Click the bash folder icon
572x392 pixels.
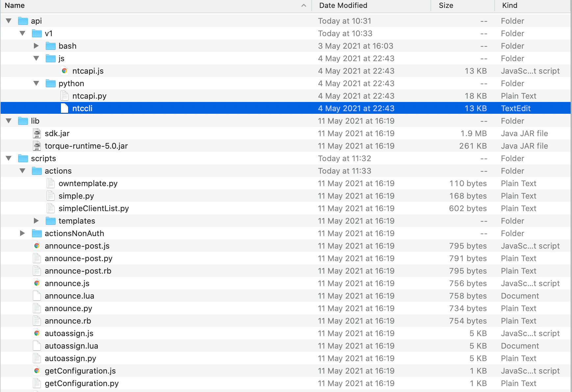point(51,46)
